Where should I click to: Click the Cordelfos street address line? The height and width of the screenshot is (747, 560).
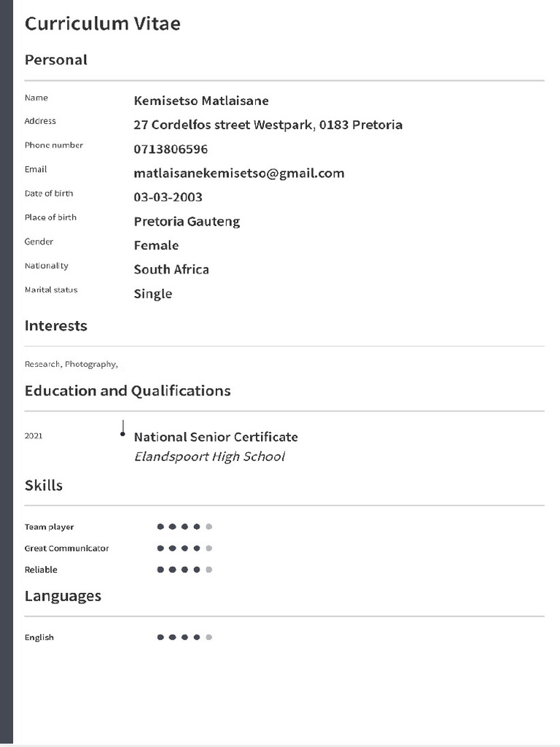[268, 125]
